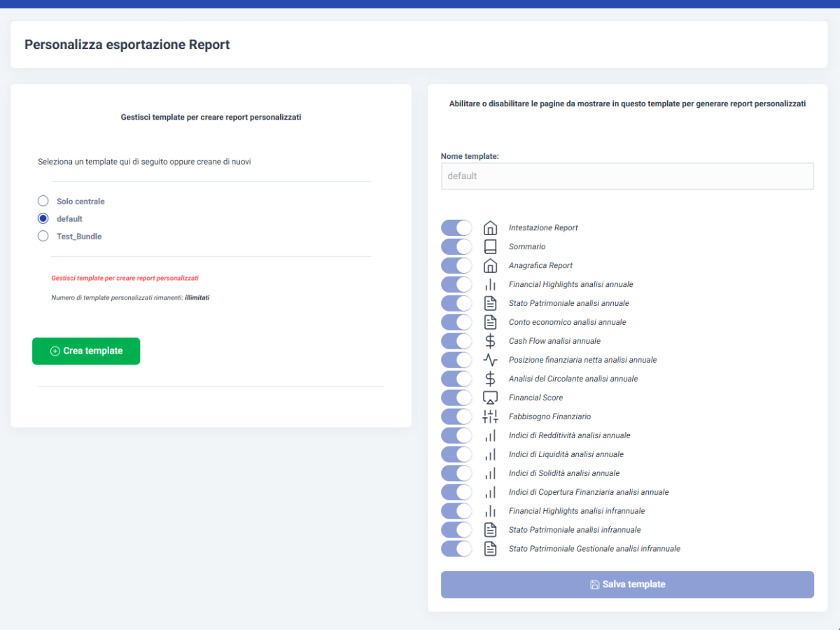The width and height of the screenshot is (840, 630).
Task: Click sliders icon beside Fabbisogno Finanziario
Action: (x=490, y=416)
